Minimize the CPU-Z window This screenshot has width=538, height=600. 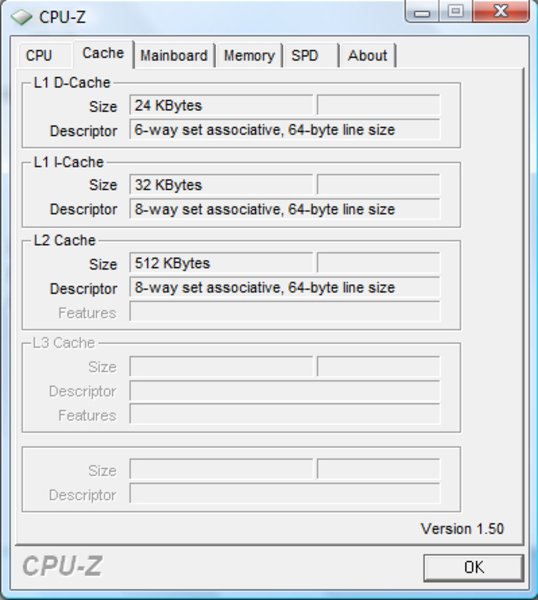[x=422, y=12]
